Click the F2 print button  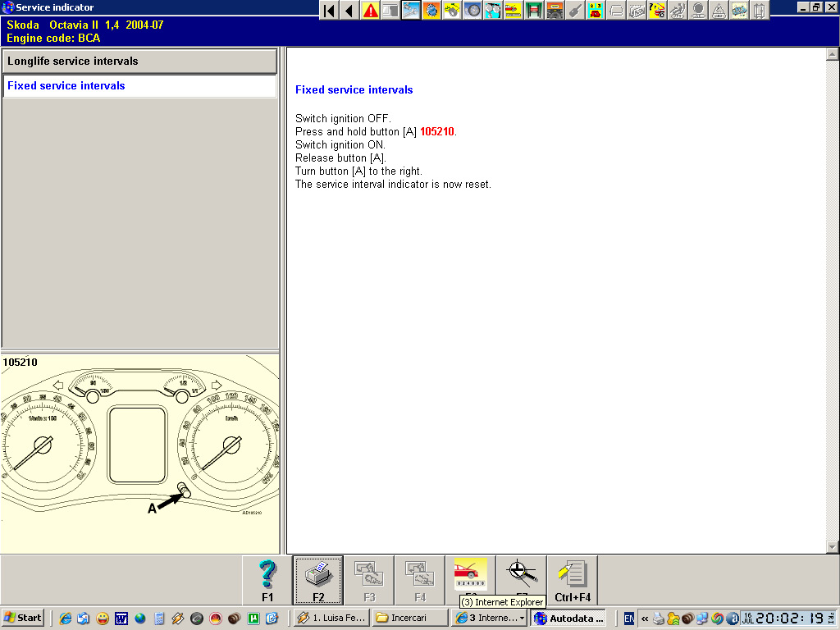point(318,580)
